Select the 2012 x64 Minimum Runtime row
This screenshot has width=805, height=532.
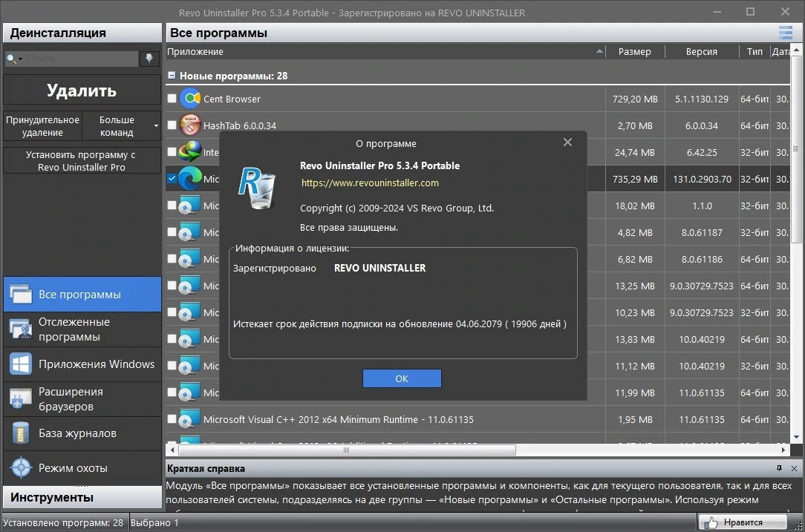coord(478,419)
